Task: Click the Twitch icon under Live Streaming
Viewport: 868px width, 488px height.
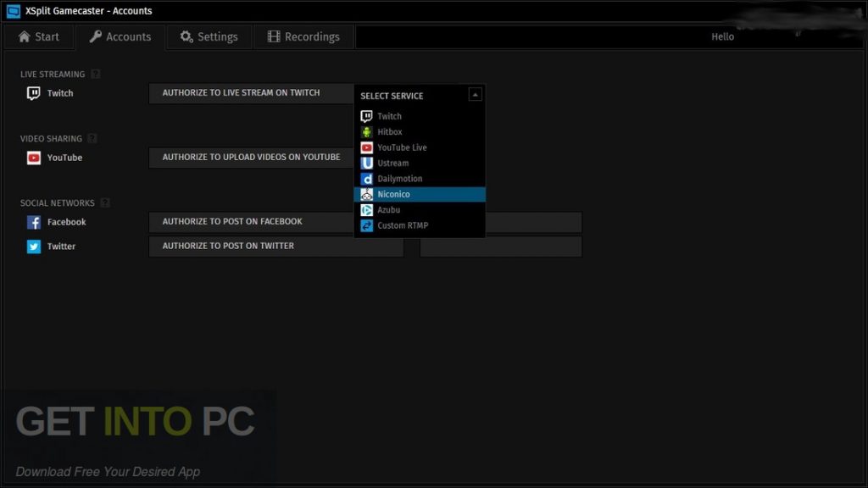Action: [x=34, y=93]
